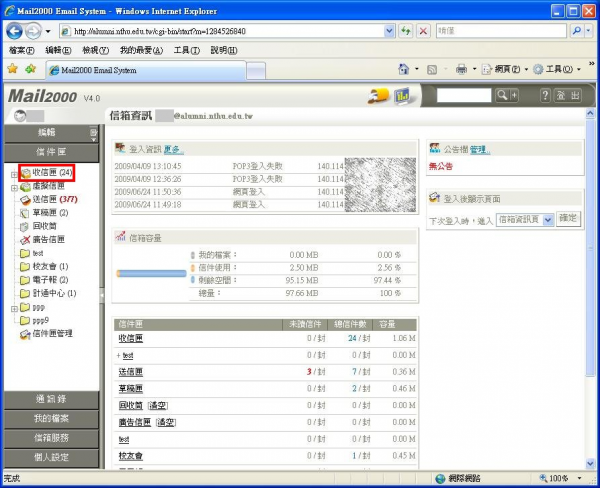Click the IE home icon

(x=404, y=70)
